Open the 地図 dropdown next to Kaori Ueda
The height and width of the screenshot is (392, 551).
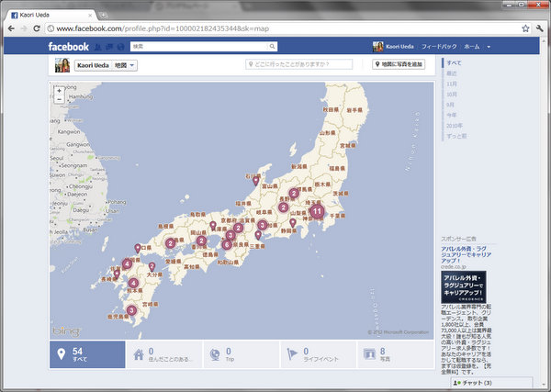[124, 65]
